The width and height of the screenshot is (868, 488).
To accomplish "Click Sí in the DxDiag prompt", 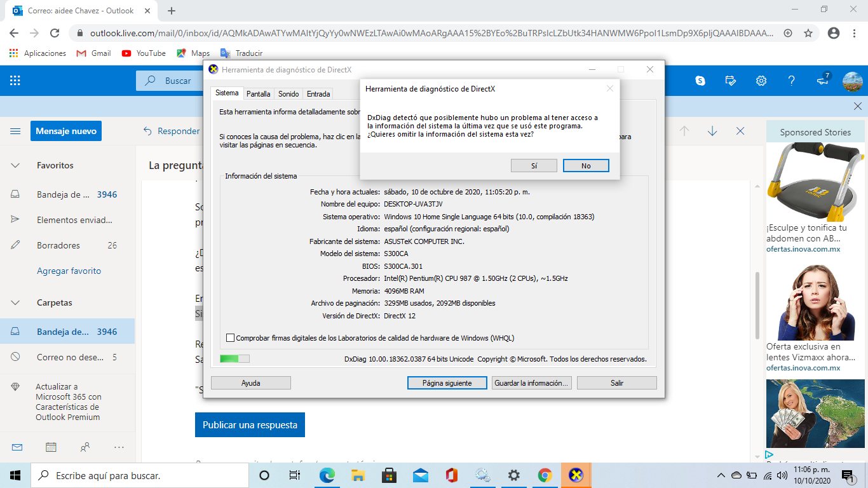I will 534,166.
